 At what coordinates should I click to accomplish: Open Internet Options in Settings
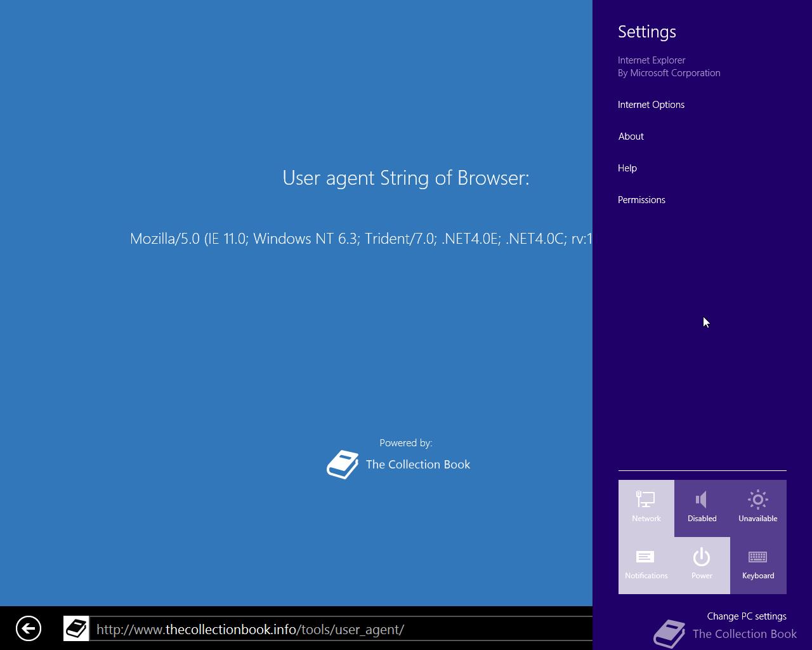tap(651, 105)
